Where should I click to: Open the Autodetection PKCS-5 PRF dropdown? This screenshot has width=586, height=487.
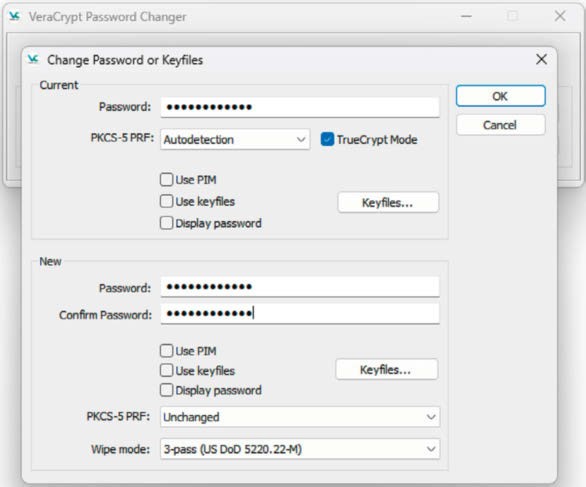click(235, 139)
